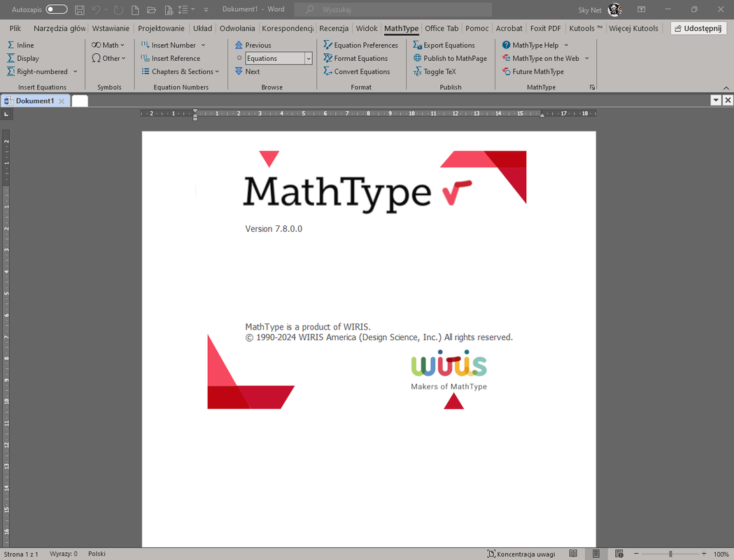Go to Next equation
The image size is (734, 560).
coord(247,71)
